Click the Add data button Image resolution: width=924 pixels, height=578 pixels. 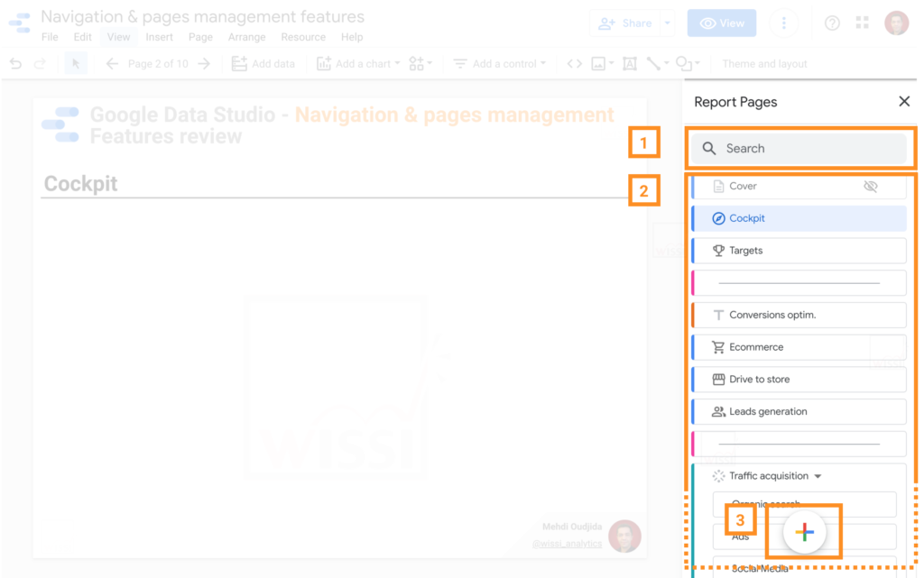point(263,63)
